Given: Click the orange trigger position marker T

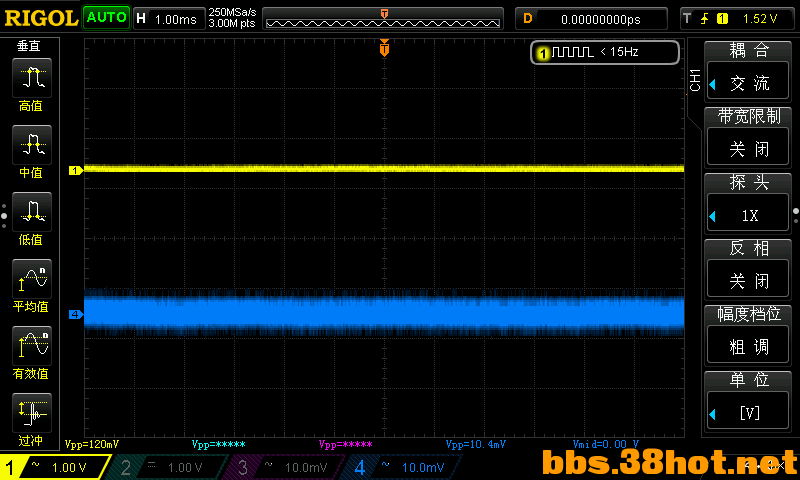Looking at the screenshot, I should coord(384,47).
